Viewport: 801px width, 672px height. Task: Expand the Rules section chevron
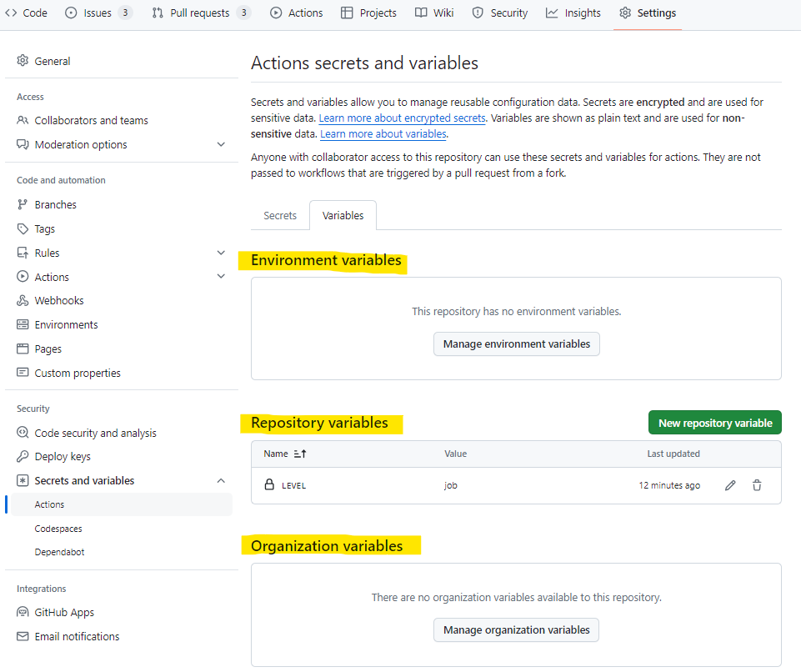click(221, 253)
